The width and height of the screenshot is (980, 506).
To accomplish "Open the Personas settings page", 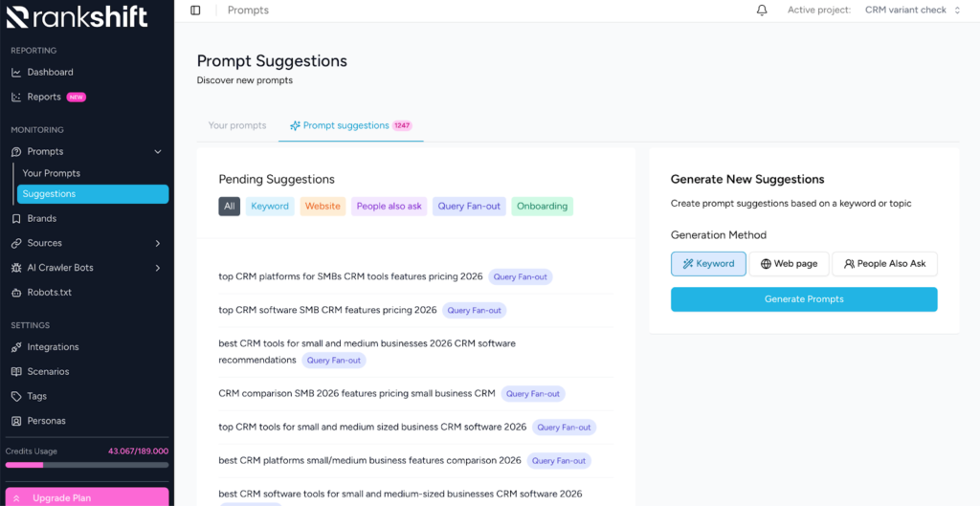I will click(x=46, y=421).
